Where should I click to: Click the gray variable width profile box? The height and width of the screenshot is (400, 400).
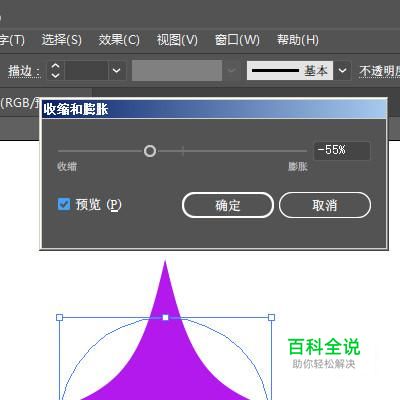177,71
